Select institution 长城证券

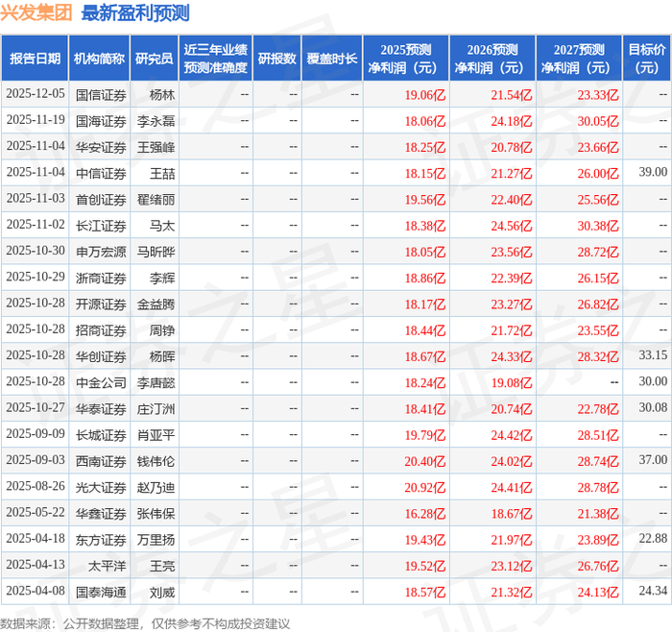(x=101, y=435)
